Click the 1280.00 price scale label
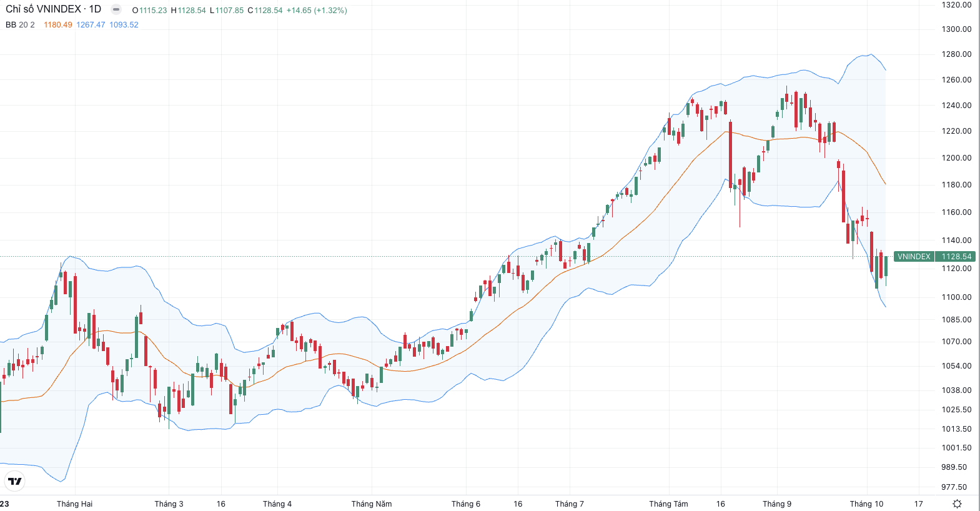Viewport: 980px width, 511px height. (x=956, y=54)
